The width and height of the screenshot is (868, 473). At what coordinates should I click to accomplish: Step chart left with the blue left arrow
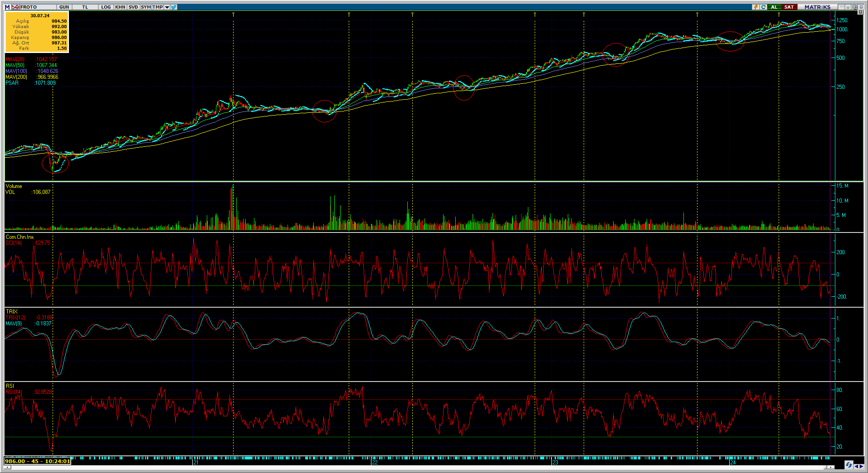pos(856,466)
